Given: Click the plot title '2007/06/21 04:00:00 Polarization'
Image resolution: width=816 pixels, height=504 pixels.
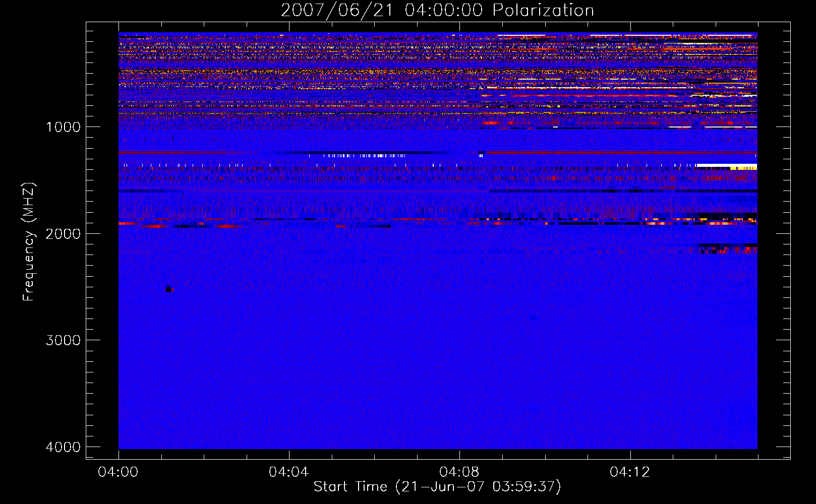Looking at the screenshot, I should point(437,10).
